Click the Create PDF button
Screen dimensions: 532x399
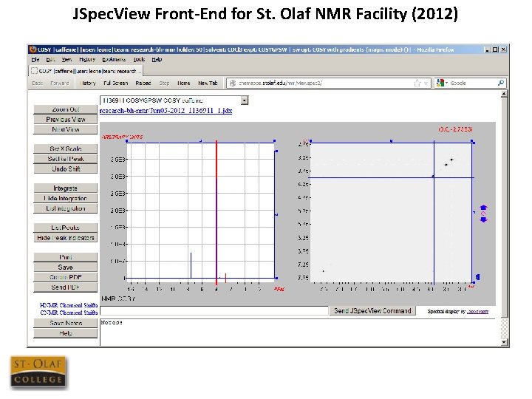pos(66,277)
